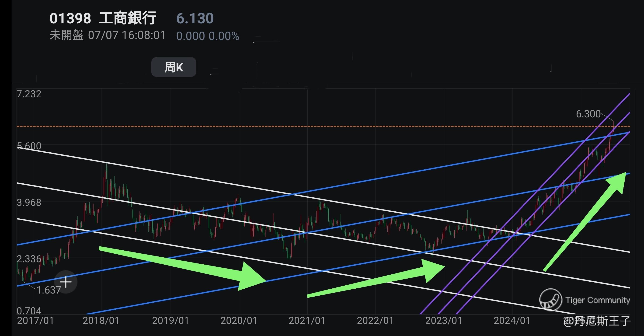Click the low label 1.637

click(x=49, y=290)
